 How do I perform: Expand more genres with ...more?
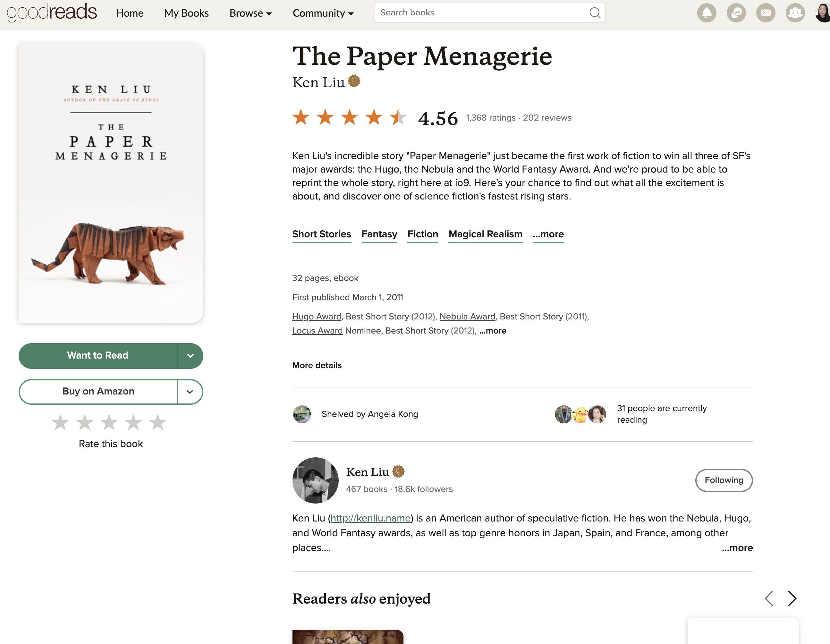coord(548,234)
